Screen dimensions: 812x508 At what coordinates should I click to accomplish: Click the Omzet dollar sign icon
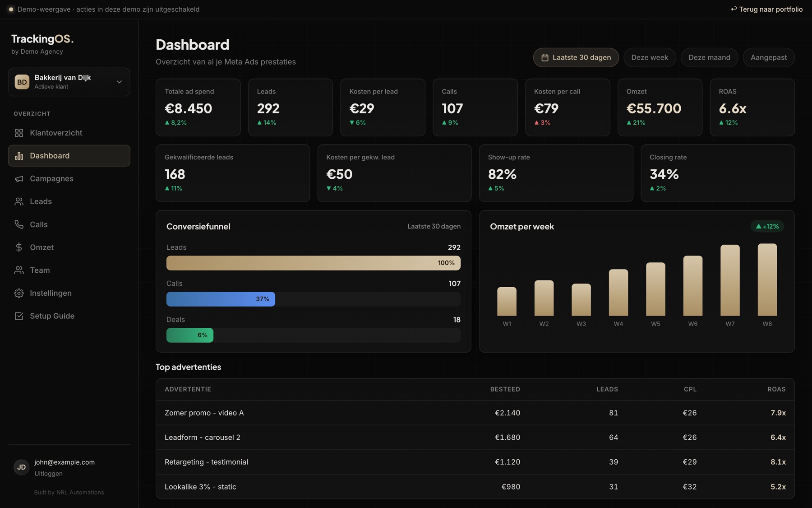point(19,247)
